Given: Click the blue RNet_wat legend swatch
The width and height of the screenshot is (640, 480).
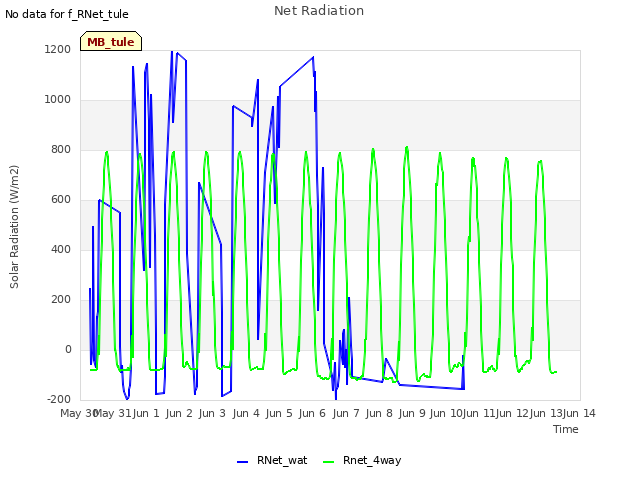Looking at the screenshot, I should click(x=242, y=462).
